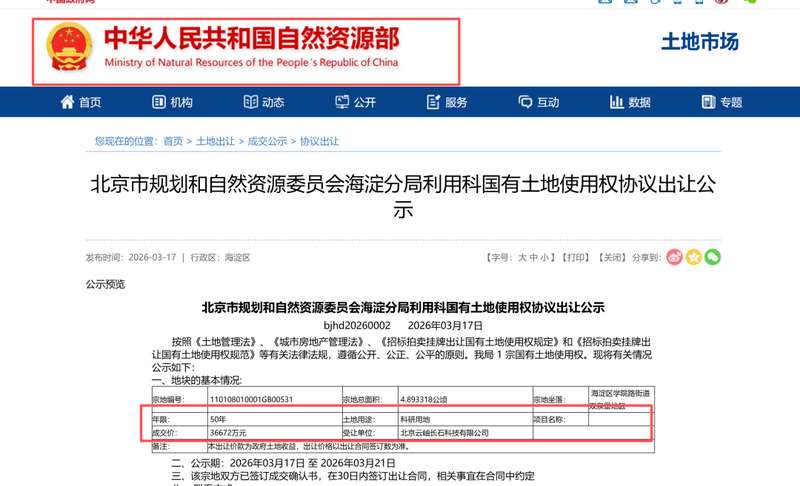This screenshot has width=800, height=486.
Task: Click the 中华人民共和国自然资源部 site title
Action: [252, 38]
